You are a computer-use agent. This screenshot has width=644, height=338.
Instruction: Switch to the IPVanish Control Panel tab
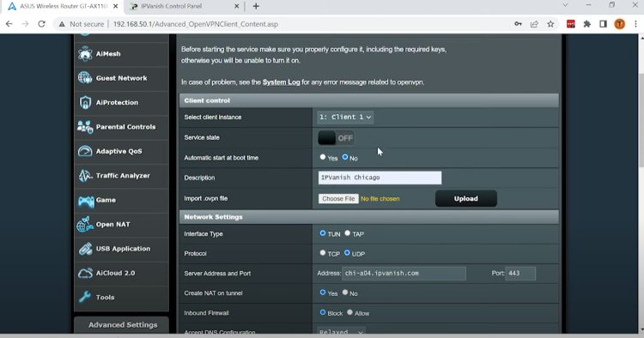pos(184,6)
